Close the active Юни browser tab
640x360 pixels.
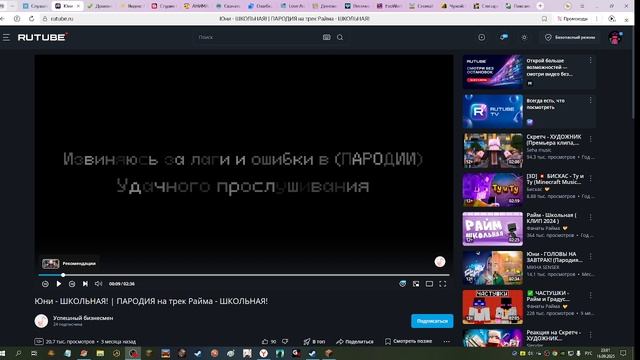click(78, 6)
